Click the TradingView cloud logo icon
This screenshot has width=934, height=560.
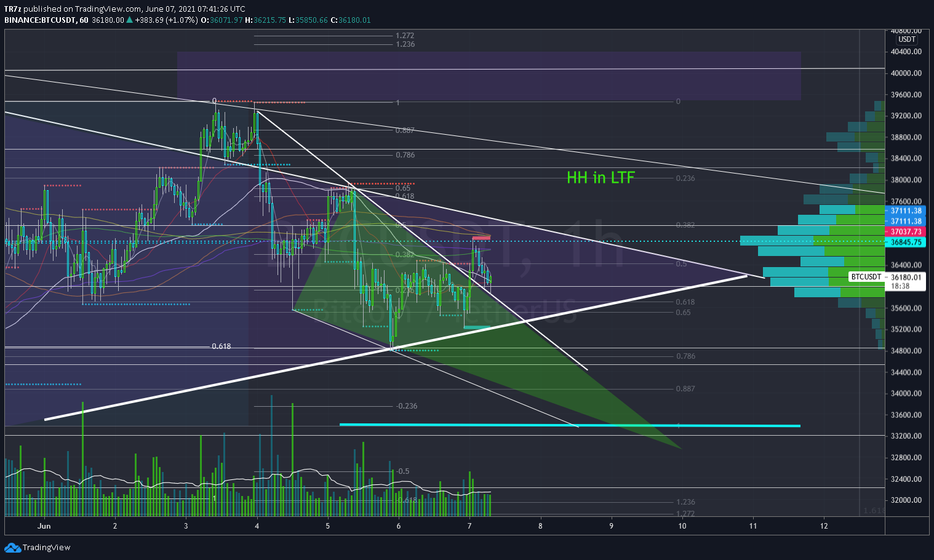coord(12,548)
